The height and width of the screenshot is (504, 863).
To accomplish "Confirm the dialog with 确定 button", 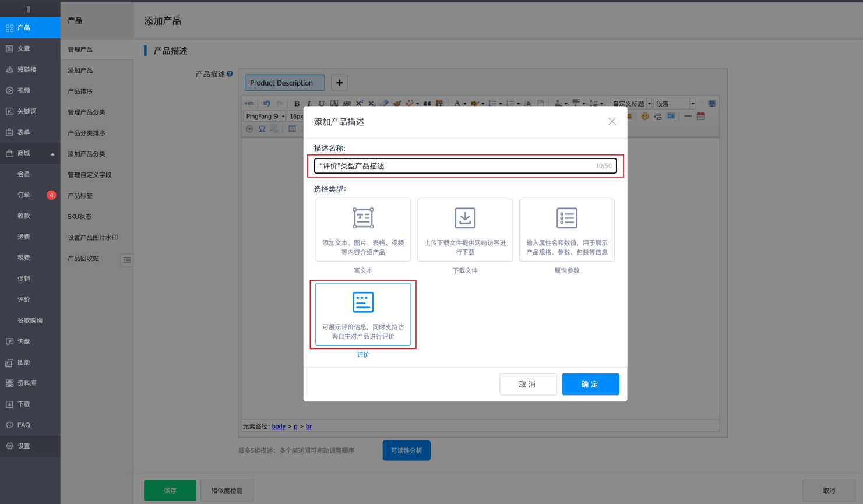I will [590, 385].
